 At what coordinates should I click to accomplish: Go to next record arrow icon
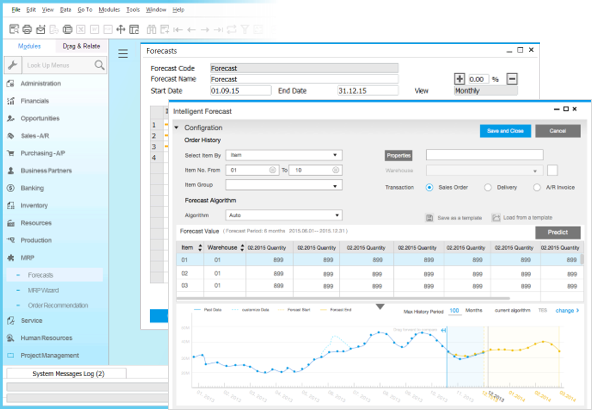coord(205,29)
